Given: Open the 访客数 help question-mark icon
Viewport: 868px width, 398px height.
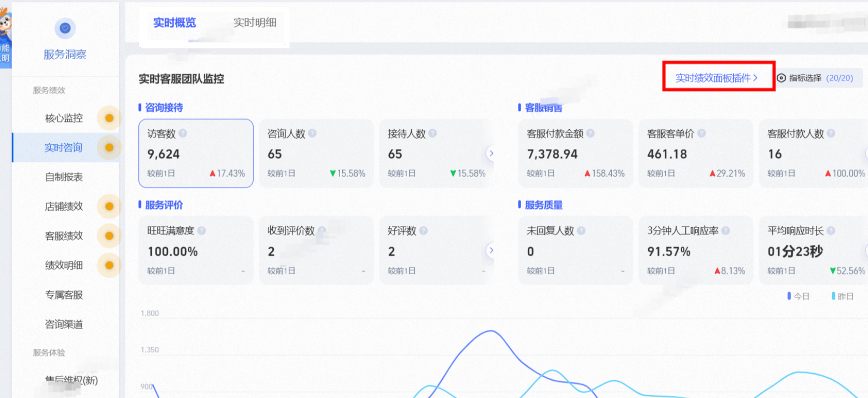Looking at the screenshot, I should (183, 133).
